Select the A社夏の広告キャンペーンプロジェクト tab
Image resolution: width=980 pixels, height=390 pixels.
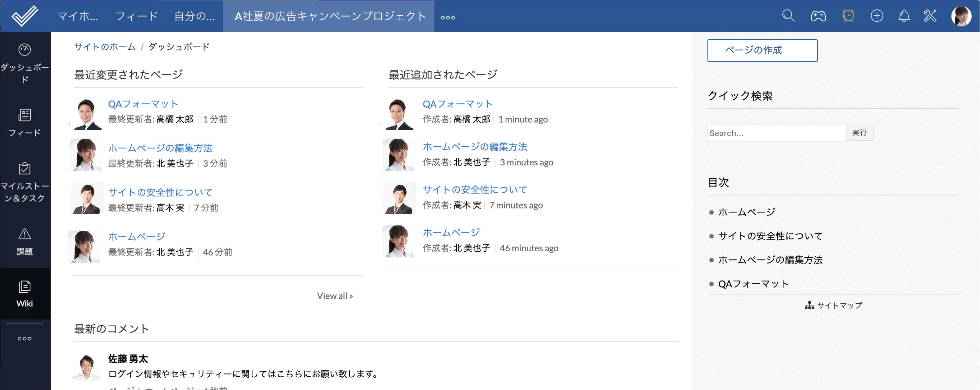point(329,16)
